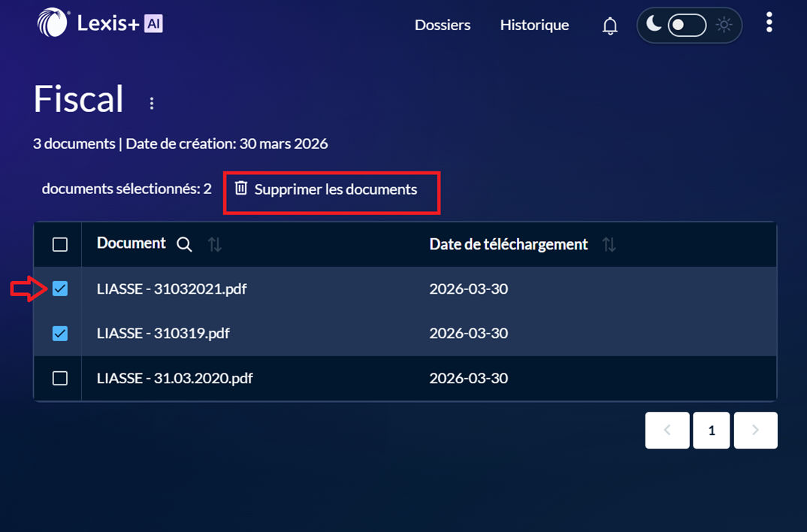The height and width of the screenshot is (532, 807).
Task: Tick the select-all header checkbox
Action: (x=60, y=244)
